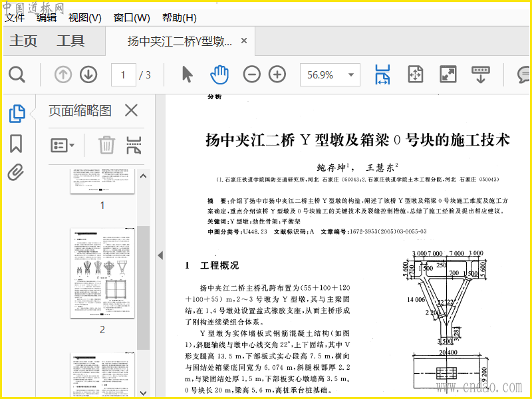Click thumbnail scrollbar down arrow
The height and width of the screenshot is (399, 532).
143,392
